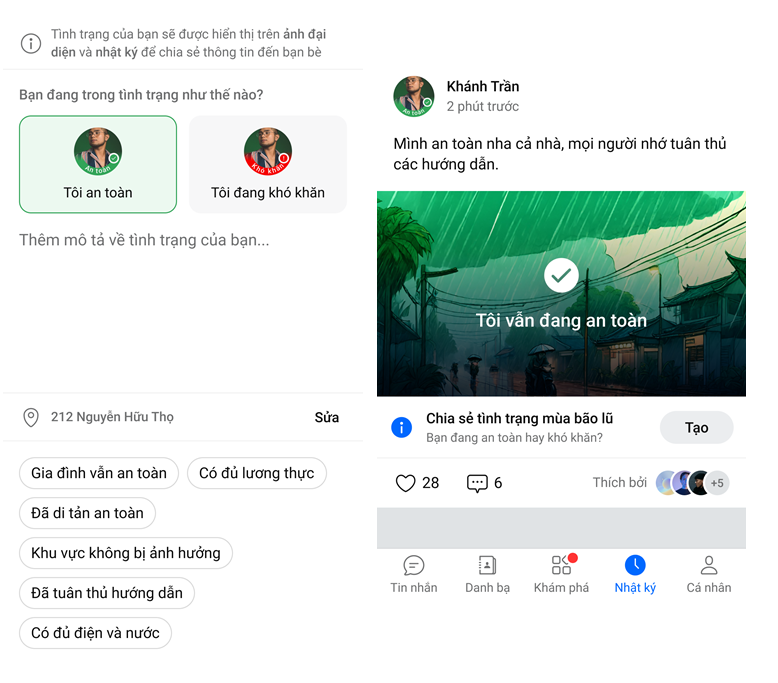Viewport: 778px width, 683px height.
Task: Open the Danh bạ contacts tab
Action: click(x=487, y=575)
